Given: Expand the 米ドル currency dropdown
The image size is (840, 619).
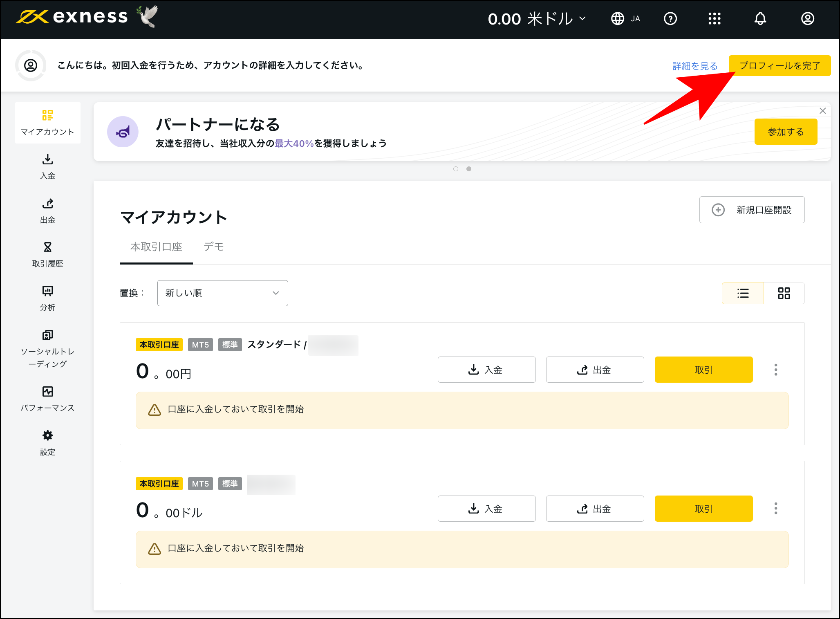Looking at the screenshot, I should point(582,18).
